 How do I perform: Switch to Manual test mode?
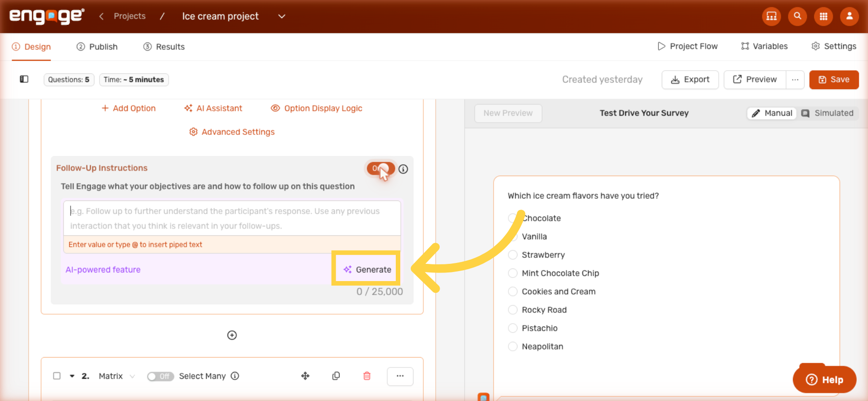tap(772, 113)
